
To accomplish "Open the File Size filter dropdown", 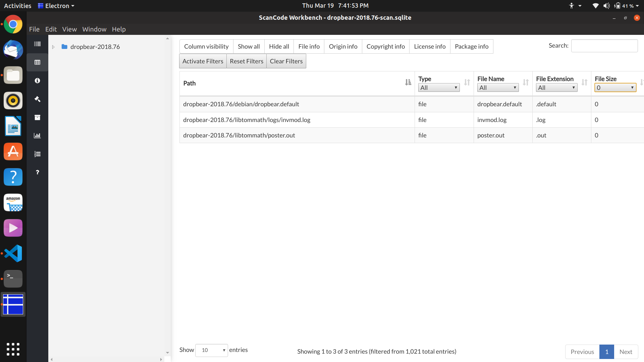I will [615, 88].
